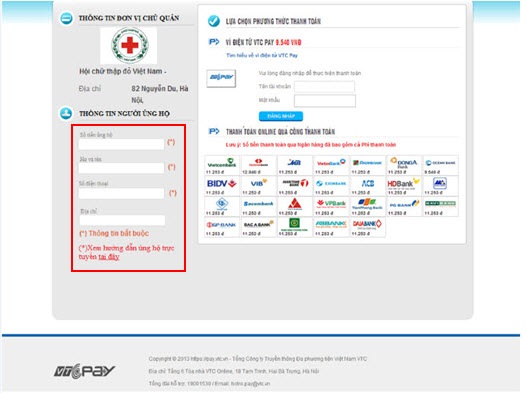Image resolution: width=526 pixels, height=393 pixels.
Task: Choose the red triangle logo bank option
Action: coord(295,207)
